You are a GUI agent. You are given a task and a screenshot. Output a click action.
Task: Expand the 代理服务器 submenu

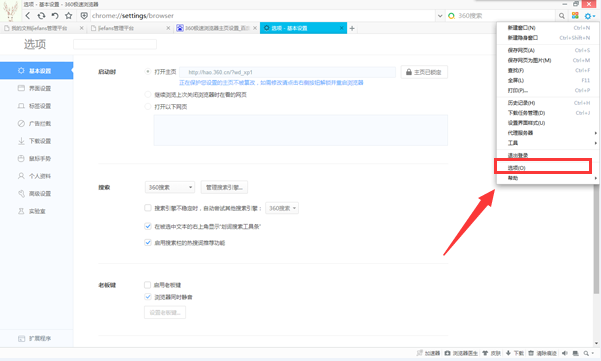pyautogui.click(x=547, y=133)
